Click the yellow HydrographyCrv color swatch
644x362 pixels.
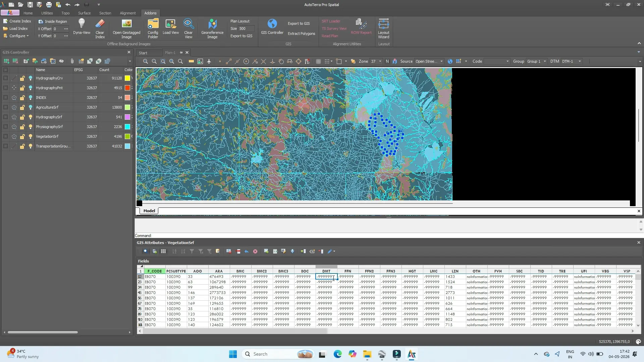point(127,78)
